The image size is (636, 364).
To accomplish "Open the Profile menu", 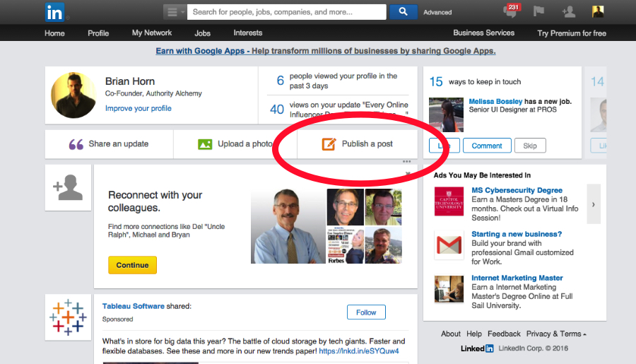I will pyautogui.click(x=98, y=33).
